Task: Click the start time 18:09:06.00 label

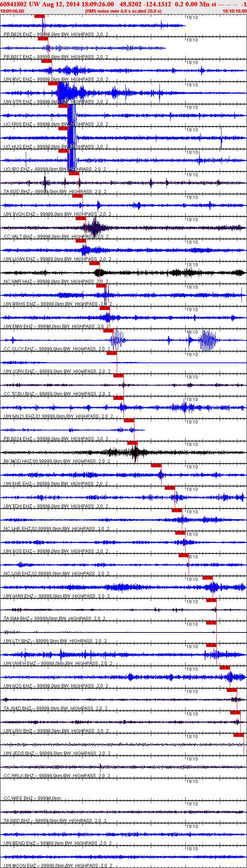Action: point(12,11)
